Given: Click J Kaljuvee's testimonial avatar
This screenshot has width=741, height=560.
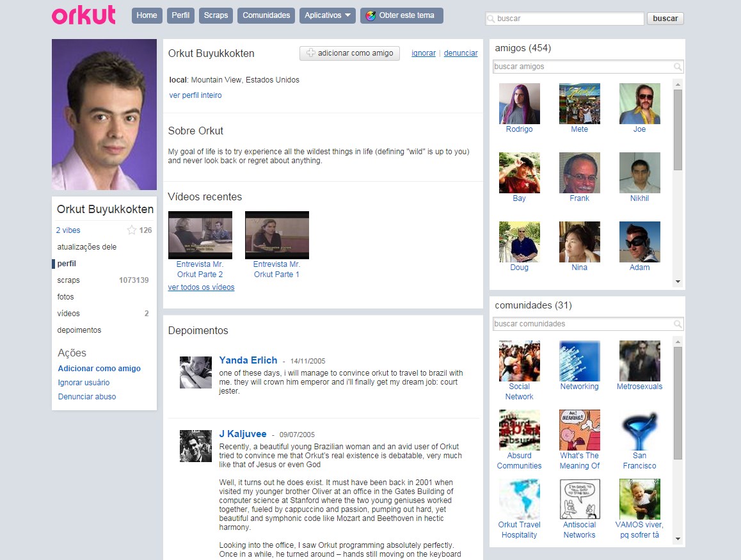Looking at the screenshot, I should (x=196, y=446).
